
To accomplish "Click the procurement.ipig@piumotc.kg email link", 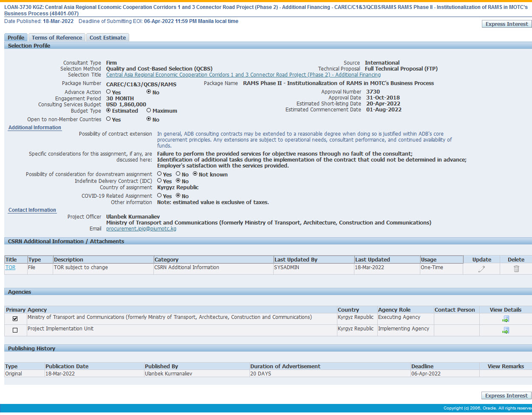I will (x=141, y=229).
